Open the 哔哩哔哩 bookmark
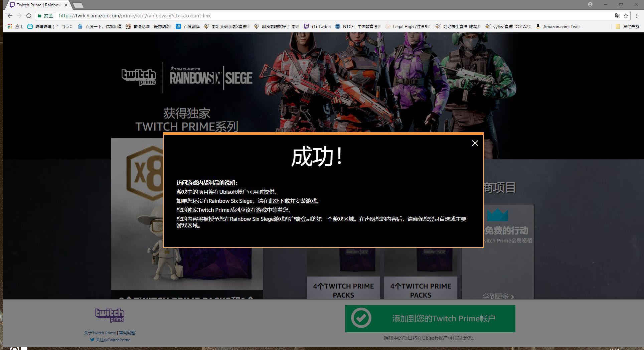 coord(50,26)
